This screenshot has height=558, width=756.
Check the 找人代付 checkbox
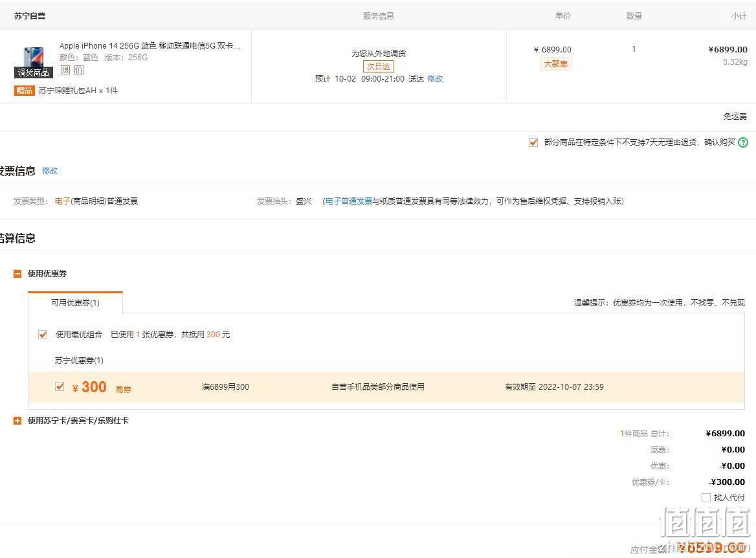(x=706, y=497)
